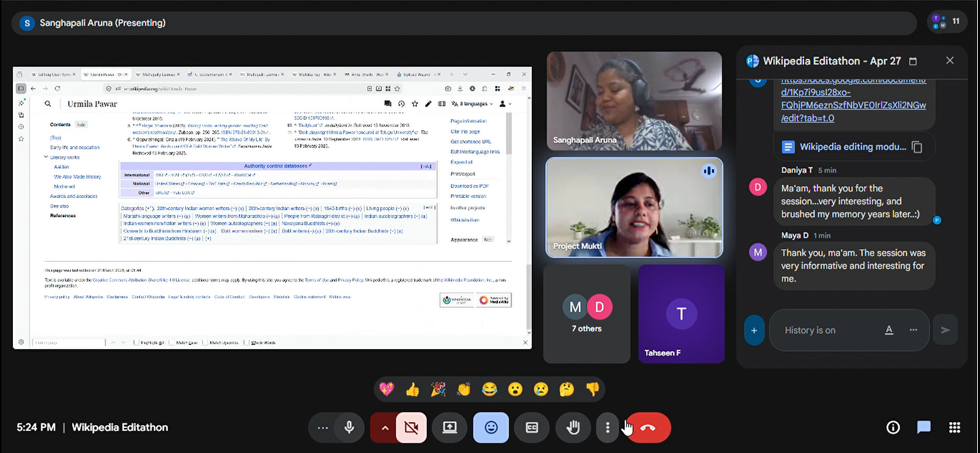This screenshot has width=980, height=453.
Task: Copy the Wikipedia editing module attachment link
Action: point(917,147)
